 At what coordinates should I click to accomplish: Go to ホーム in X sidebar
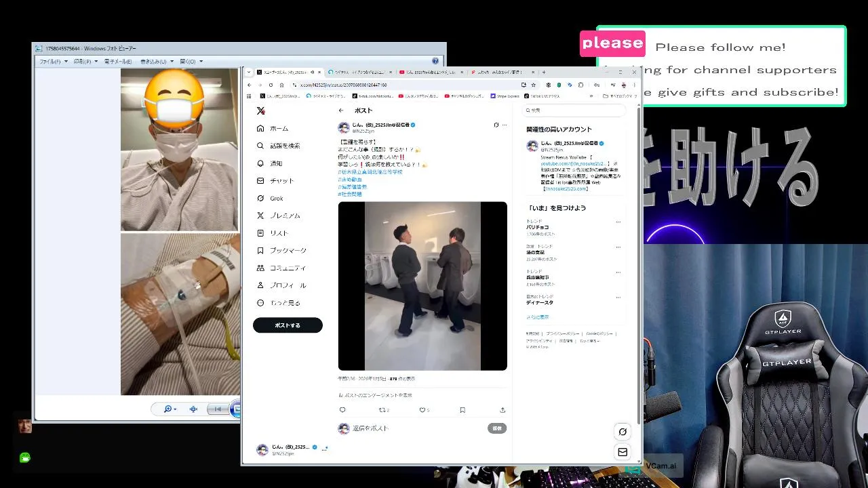273,128
